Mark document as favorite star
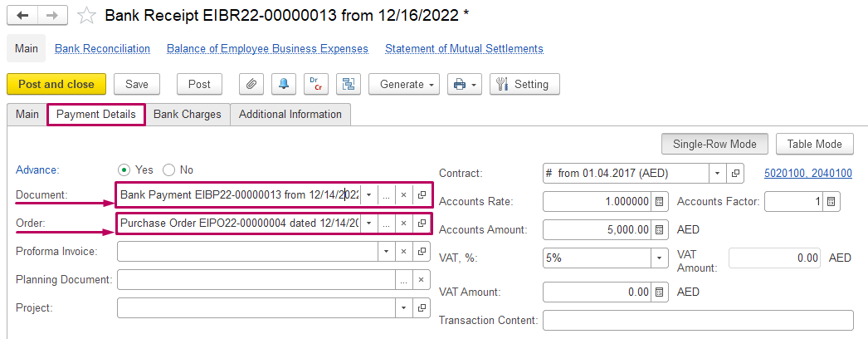868x339 pixels. [x=85, y=16]
